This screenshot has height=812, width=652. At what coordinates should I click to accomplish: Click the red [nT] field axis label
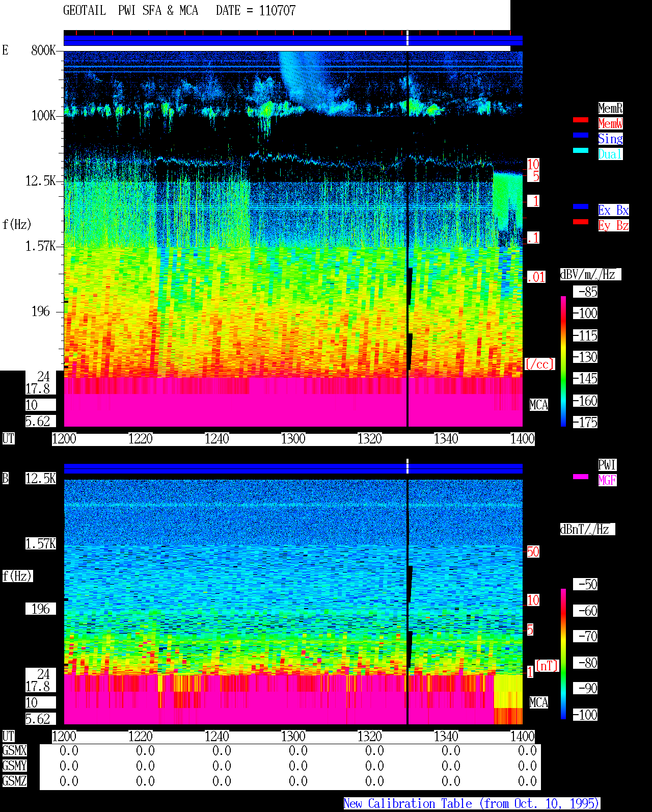pos(547,666)
